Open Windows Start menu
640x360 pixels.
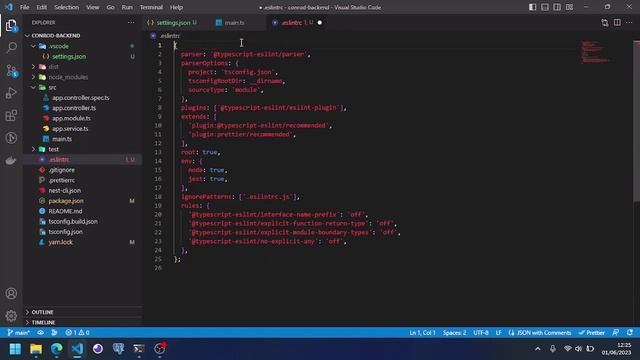tap(15, 349)
